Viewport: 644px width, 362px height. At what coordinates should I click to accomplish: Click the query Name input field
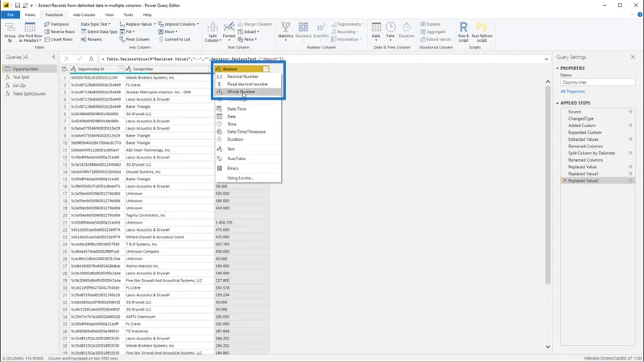(x=597, y=83)
